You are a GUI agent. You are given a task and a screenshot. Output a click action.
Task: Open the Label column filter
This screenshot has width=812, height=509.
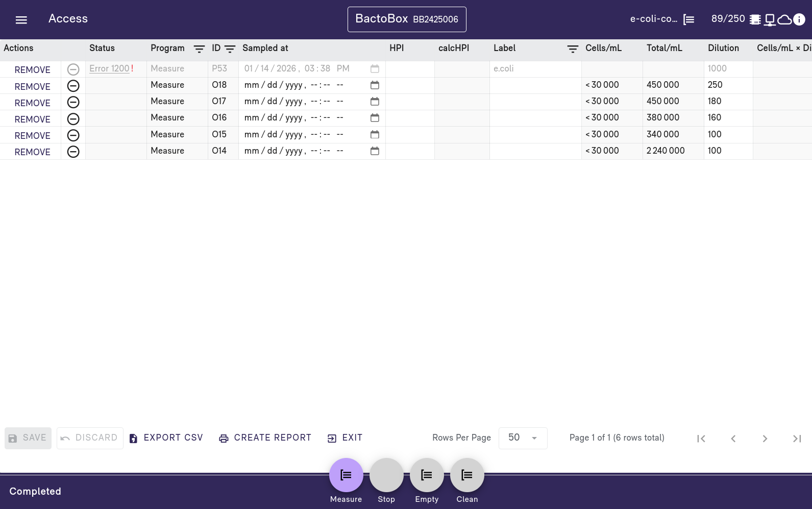coord(573,49)
